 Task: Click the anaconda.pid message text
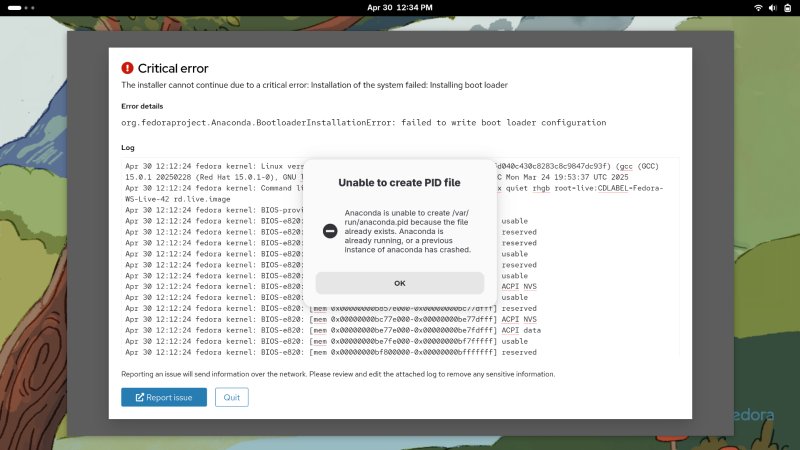click(x=407, y=231)
